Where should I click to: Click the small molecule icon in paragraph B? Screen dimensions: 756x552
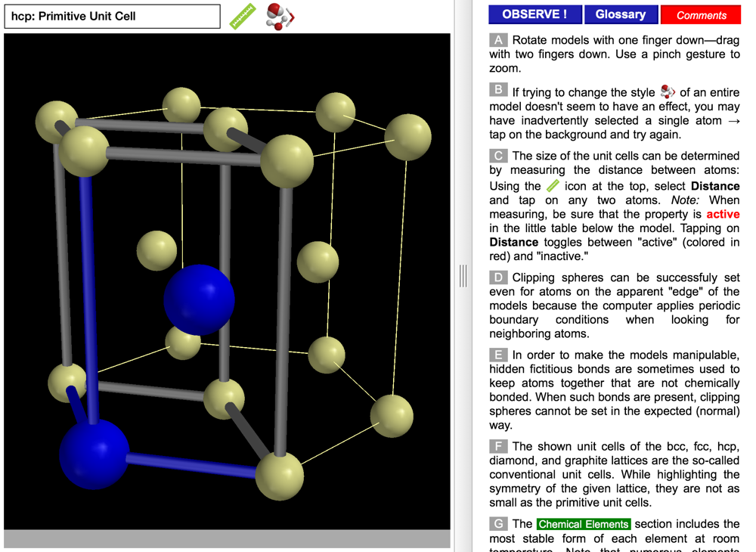tap(667, 92)
